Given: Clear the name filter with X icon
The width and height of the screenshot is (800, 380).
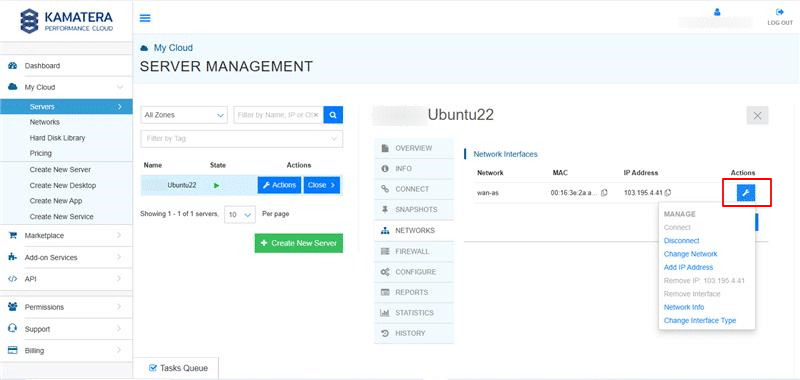Looking at the screenshot, I should coord(316,115).
